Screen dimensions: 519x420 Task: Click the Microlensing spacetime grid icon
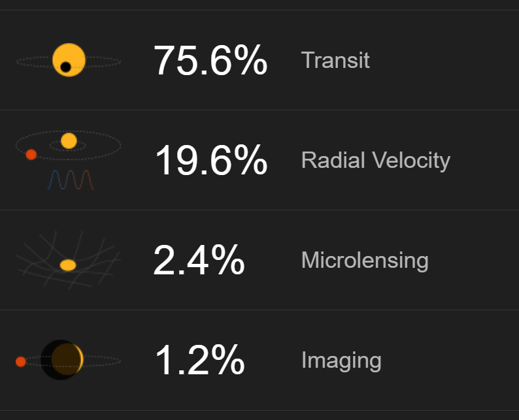[x=68, y=260]
